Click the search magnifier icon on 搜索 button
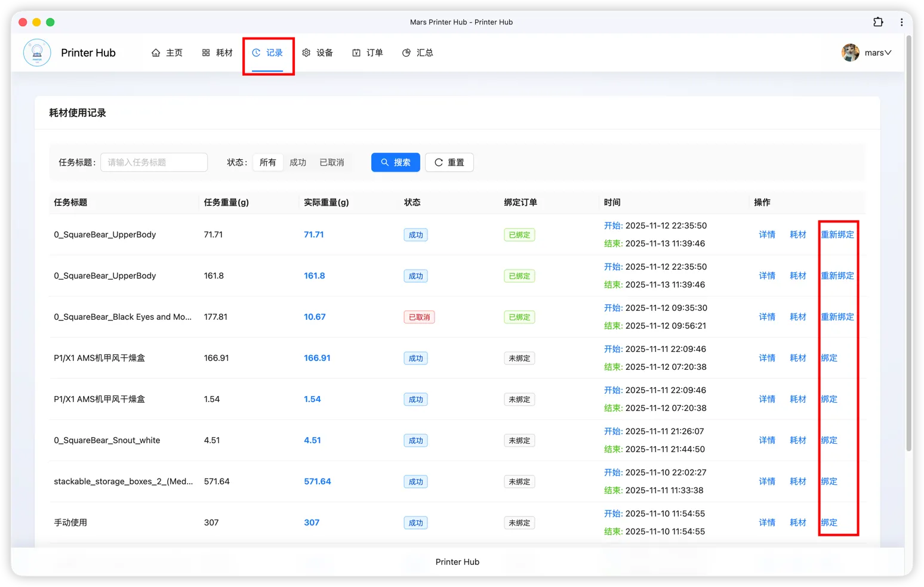 (x=385, y=162)
